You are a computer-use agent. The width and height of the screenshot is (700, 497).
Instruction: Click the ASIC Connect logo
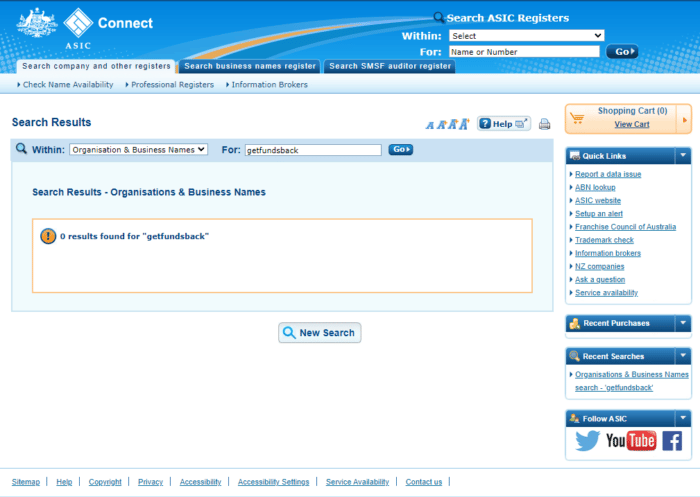(108, 27)
